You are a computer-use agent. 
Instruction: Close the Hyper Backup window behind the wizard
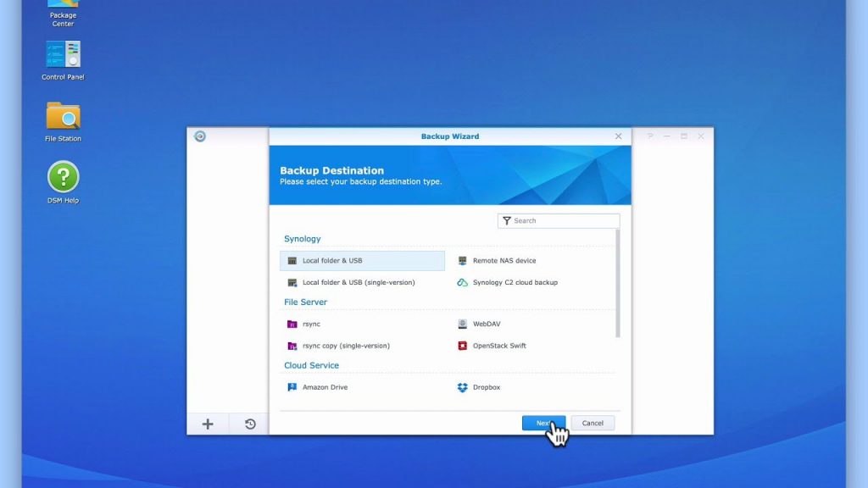coord(701,136)
